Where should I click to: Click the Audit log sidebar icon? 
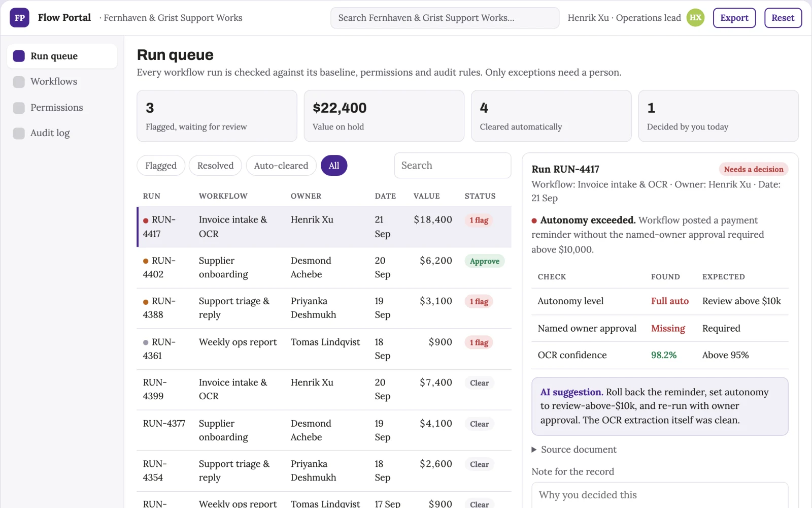click(x=19, y=133)
